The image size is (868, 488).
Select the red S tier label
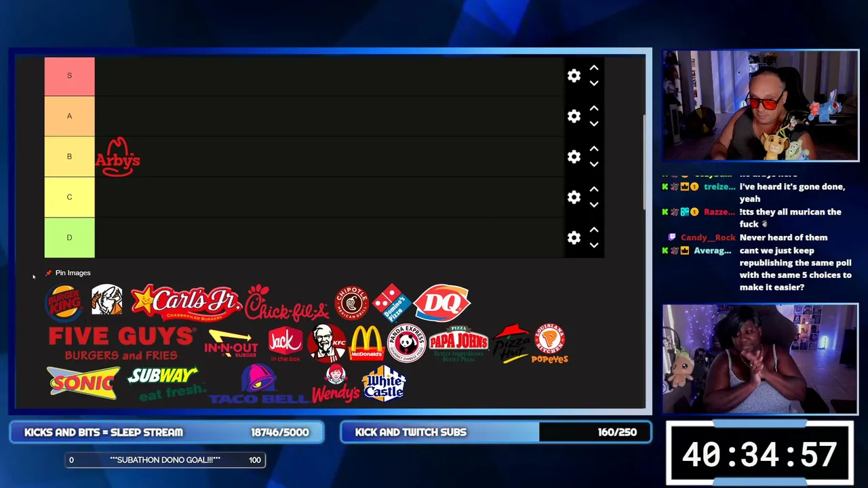[x=69, y=76]
